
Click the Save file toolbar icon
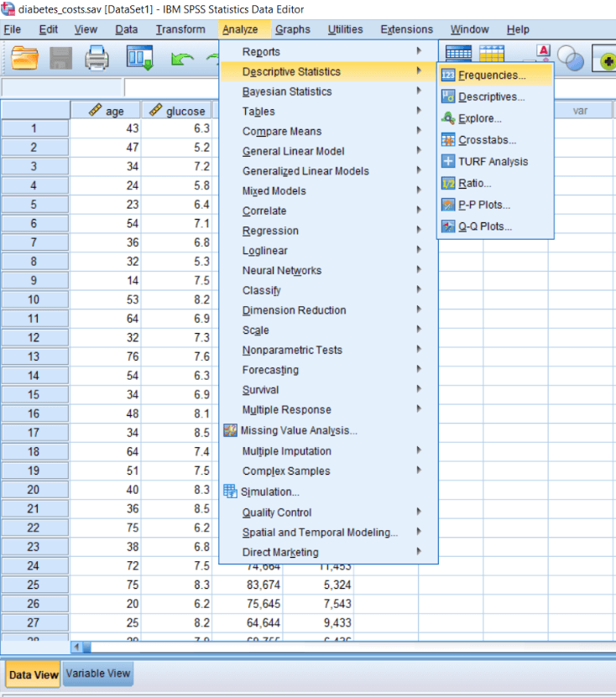(x=61, y=59)
